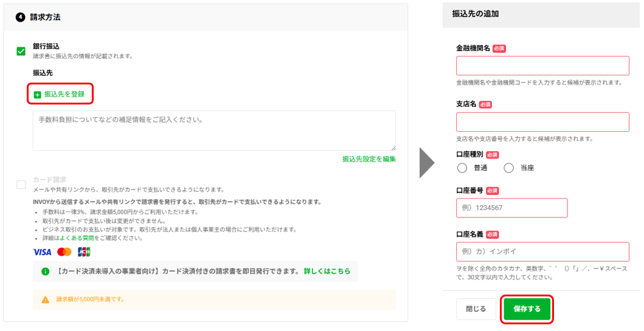Click the JCB card logo
This screenshot has width=644, height=331.
click(x=84, y=252)
